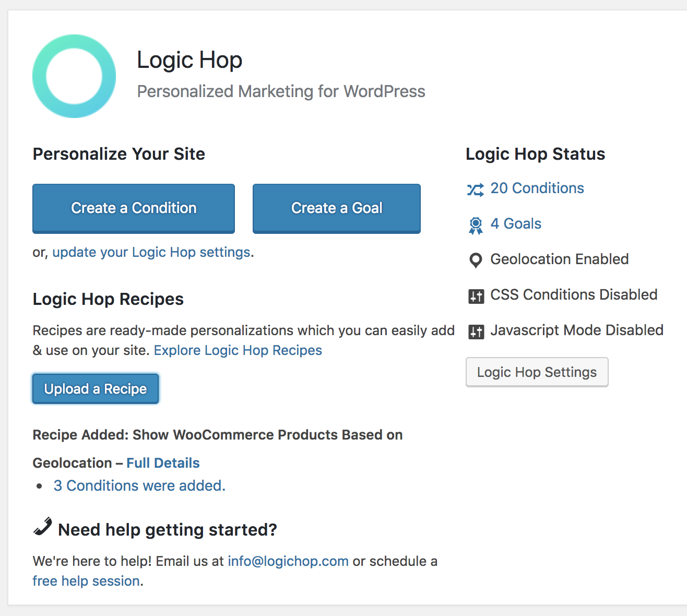The width and height of the screenshot is (687, 616).
Task: Click the Logic Hop ring logo
Action: (74, 76)
